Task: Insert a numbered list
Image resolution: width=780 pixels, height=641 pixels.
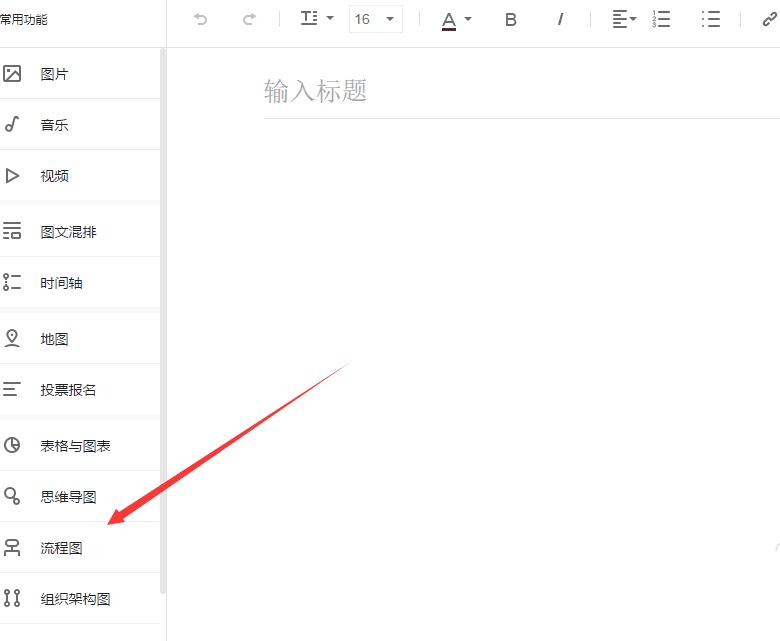Action: point(661,19)
